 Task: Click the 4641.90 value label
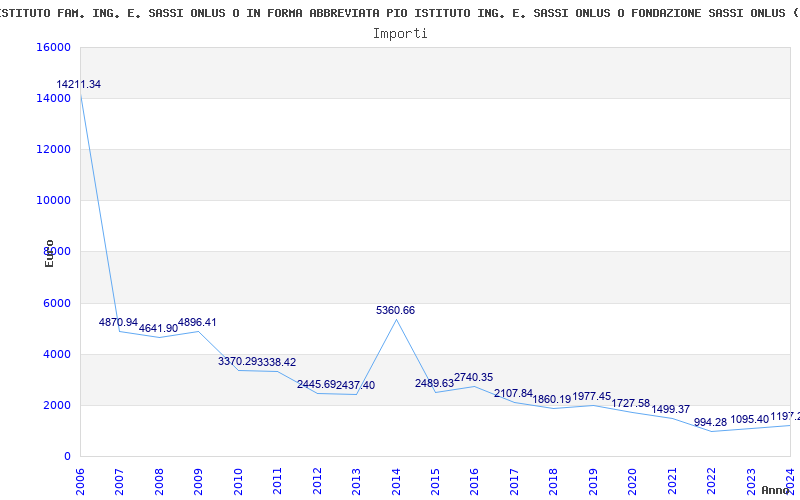tap(158, 329)
